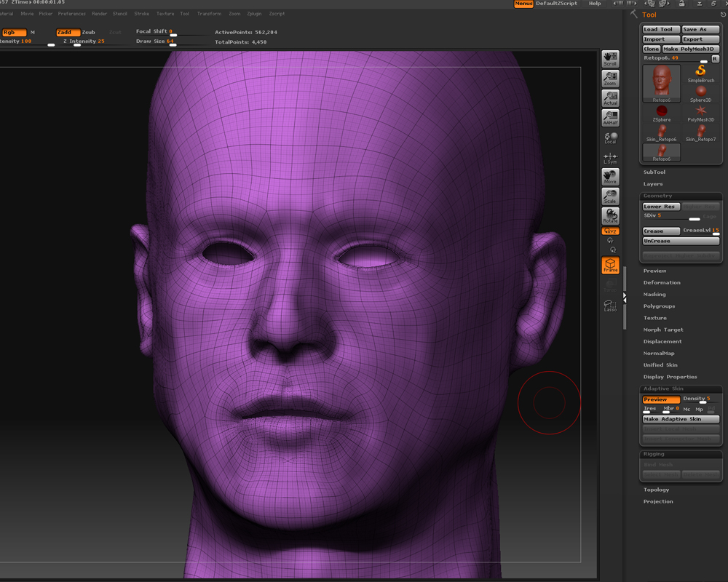Select the Rotate navigation icon

coord(610,216)
